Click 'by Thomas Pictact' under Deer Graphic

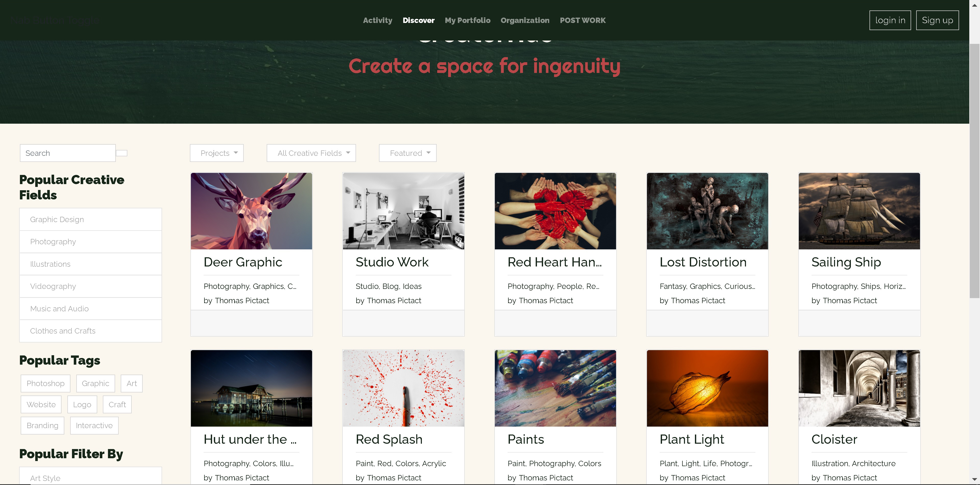click(x=236, y=301)
